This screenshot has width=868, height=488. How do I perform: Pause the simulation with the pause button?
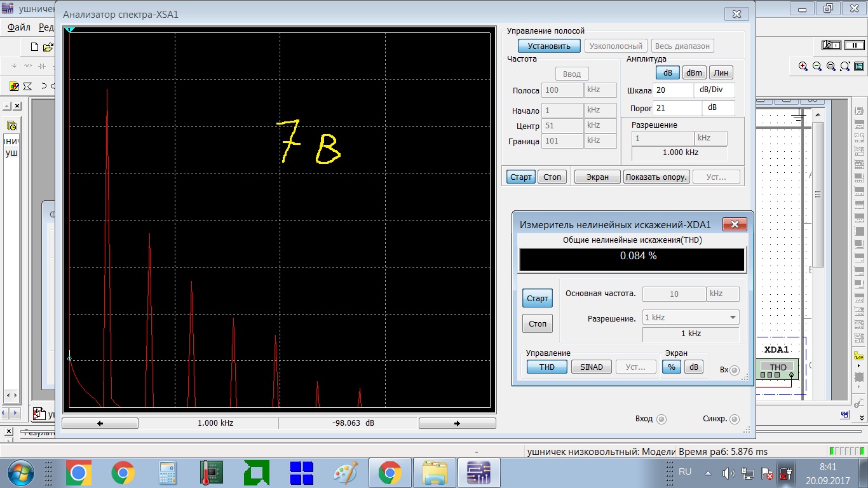click(856, 45)
